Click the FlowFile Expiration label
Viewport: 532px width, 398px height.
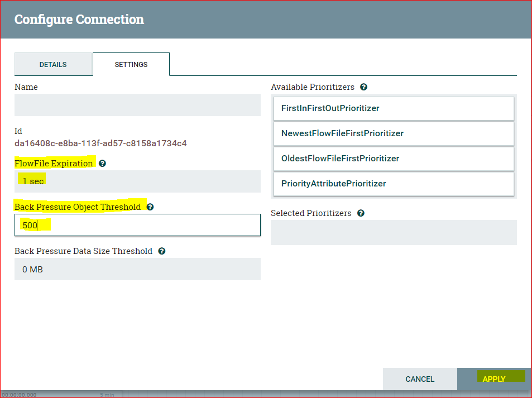pos(54,164)
